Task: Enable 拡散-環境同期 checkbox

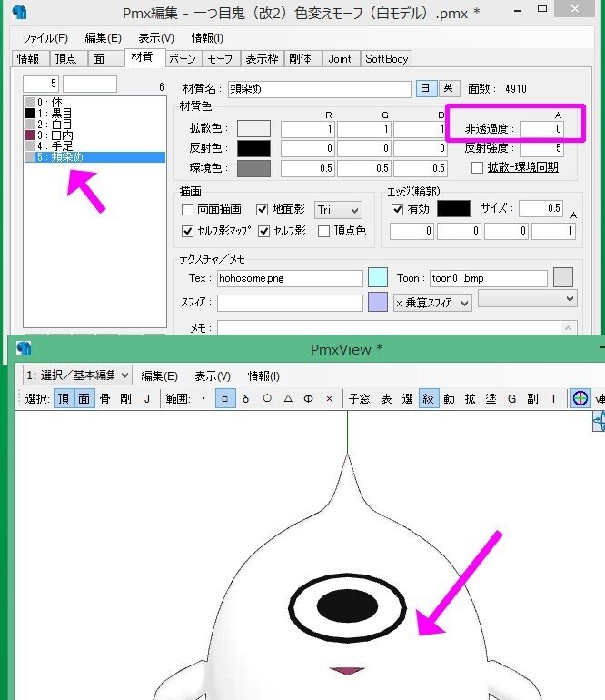Action: (x=477, y=167)
